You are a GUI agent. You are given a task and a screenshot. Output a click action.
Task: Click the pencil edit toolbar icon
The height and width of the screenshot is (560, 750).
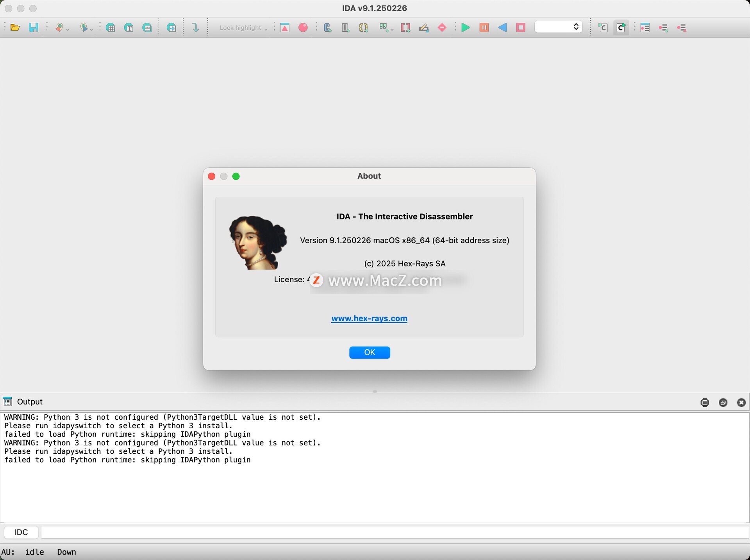pos(424,28)
